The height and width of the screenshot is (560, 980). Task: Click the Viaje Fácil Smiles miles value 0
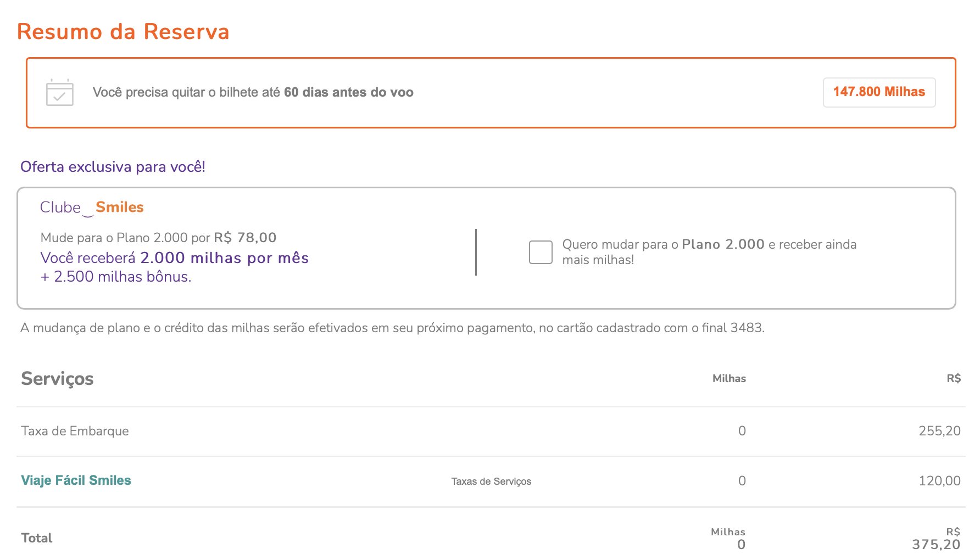[742, 481]
